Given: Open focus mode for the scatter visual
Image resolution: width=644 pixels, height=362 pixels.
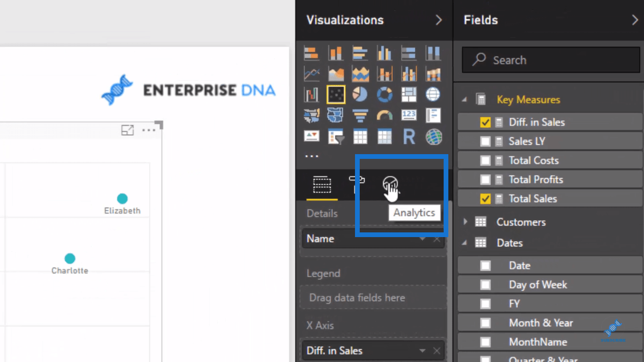Looking at the screenshot, I should 128,130.
